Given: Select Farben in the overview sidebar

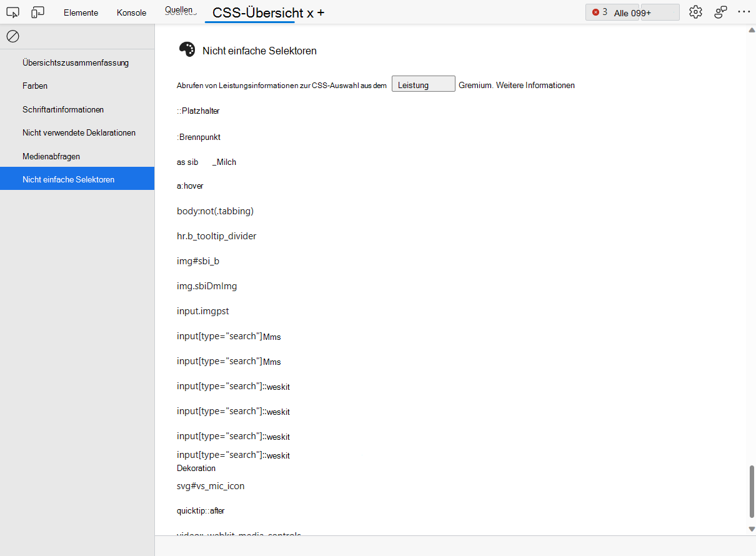Looking at the screenshot, I should click(34, 86).
